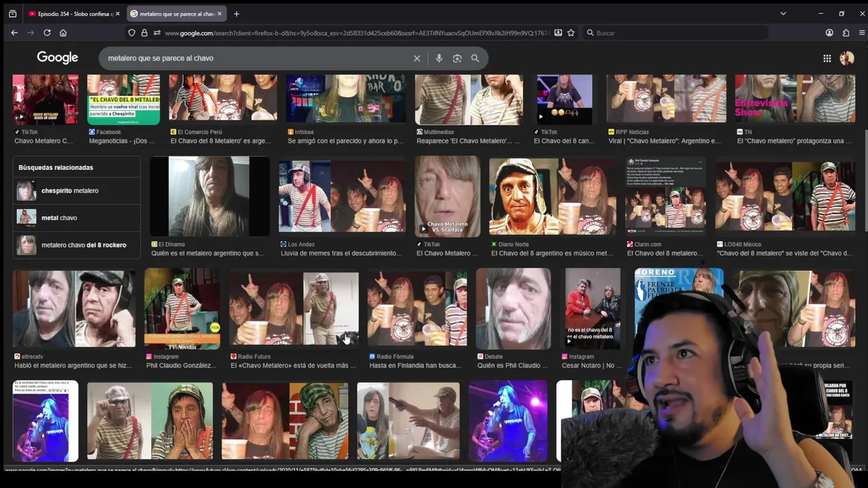Click caption "Quién es Phil Claudio ..."
The height and width of the screenshot is (488, 868).
pyautogui.click(x=513, y=365)
